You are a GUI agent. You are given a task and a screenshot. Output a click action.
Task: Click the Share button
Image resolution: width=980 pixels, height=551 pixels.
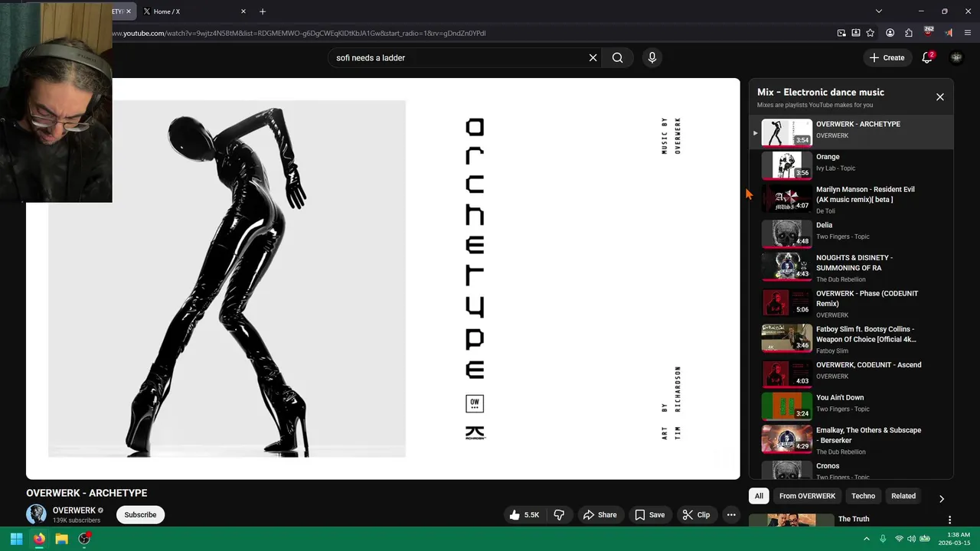pyautogui.click(x=599, y=515)
